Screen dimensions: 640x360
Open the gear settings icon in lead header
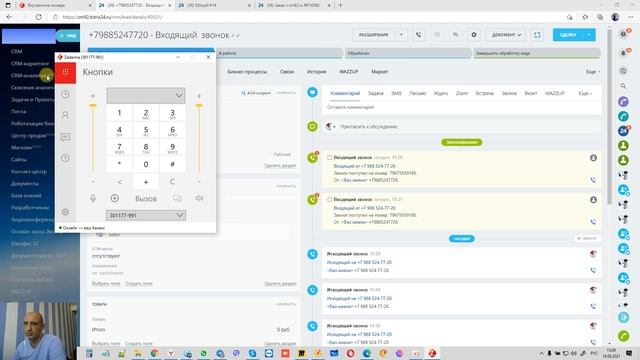tap(474, 35)
